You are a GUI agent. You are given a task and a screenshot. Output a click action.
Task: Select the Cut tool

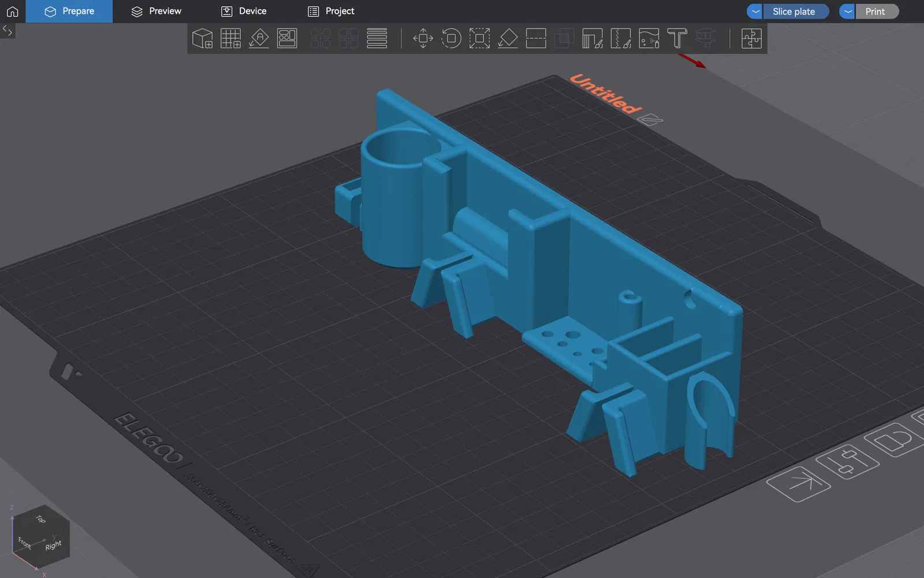pyautogui.click(x=536, y=39)
